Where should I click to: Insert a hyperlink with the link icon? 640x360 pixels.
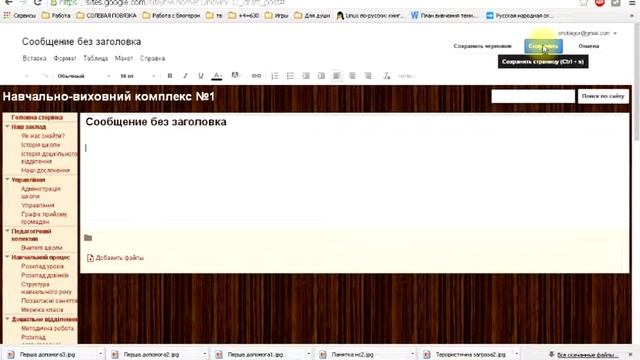pyautogui.click(x=256, y=76)
